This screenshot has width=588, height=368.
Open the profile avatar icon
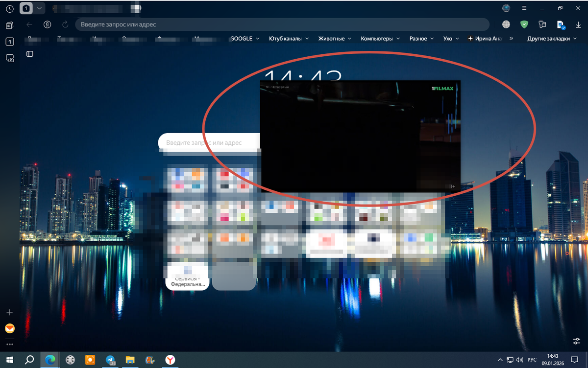tap(506, 8)
